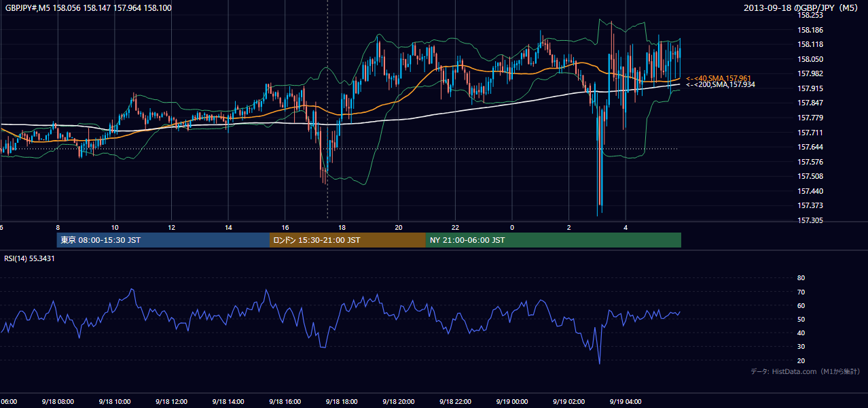Select the 東京 08:00-15:30 JST session bar
868x408 pixels.
[x=163, y=240]
